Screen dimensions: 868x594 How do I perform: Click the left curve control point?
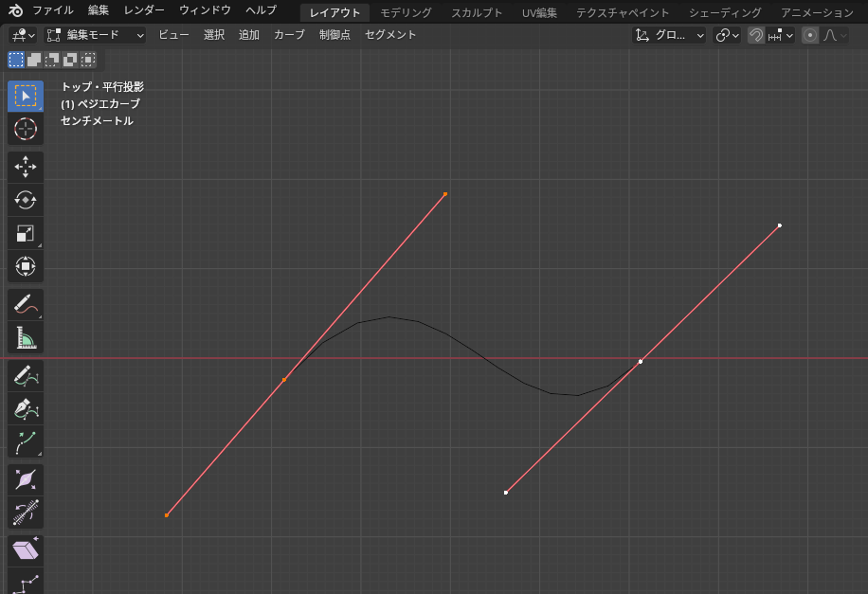click(x=284, y=380)
